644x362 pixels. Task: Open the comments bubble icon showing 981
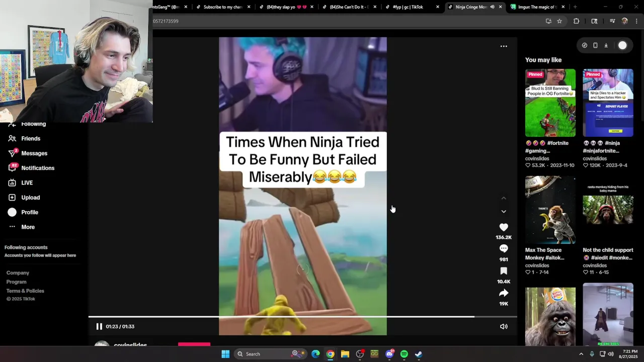[x=504, y=249]
